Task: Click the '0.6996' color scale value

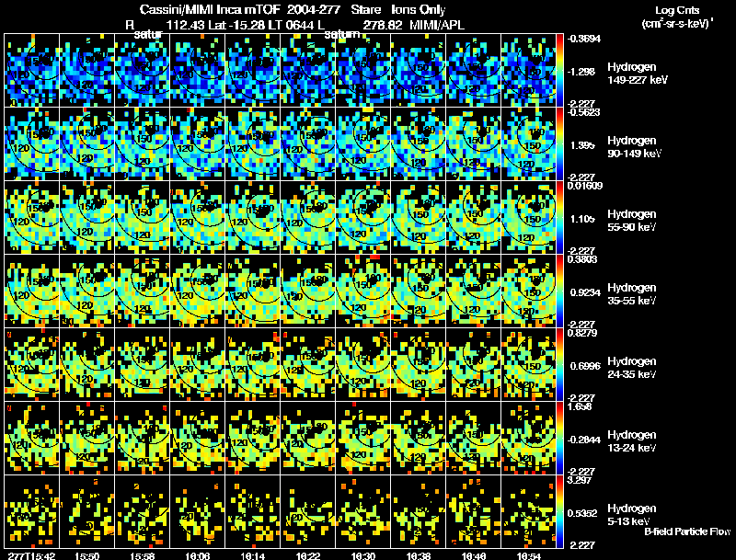Action: tap(585, 366)
